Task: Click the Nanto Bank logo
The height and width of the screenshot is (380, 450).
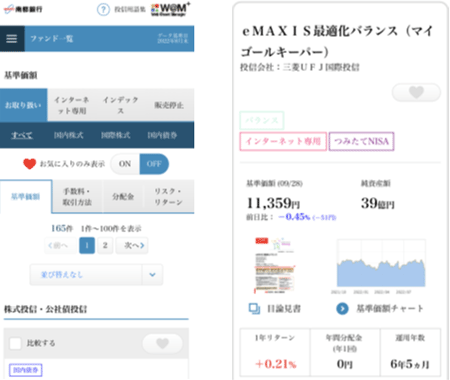Action: pyautogui.click(x=23, y=9)
